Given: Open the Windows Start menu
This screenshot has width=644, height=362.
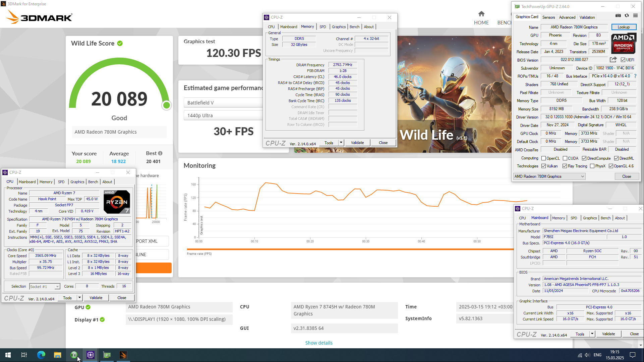Looking at the screenshot, I should point(8,355).
